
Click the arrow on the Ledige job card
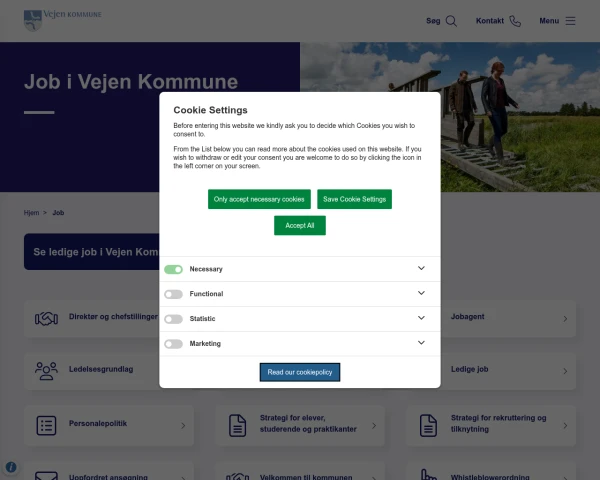pos(565,371)
